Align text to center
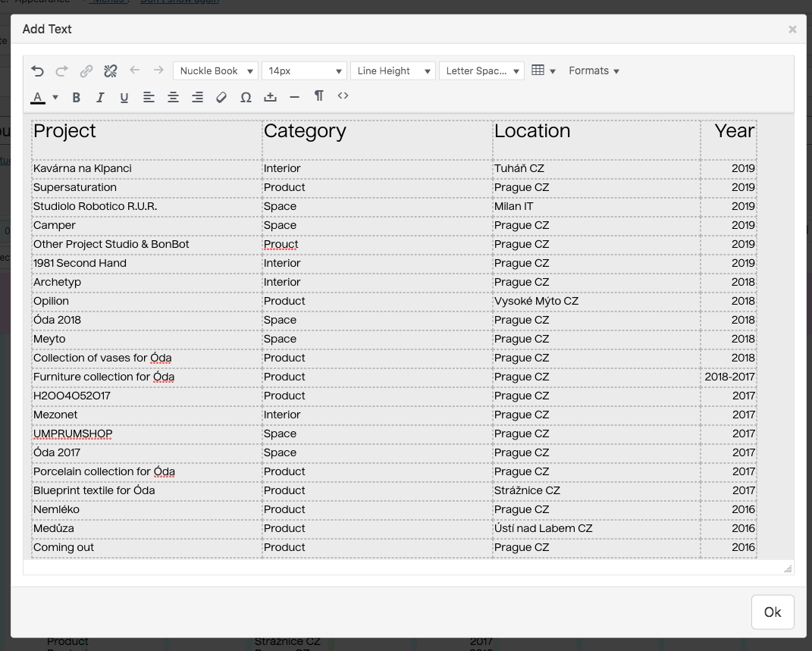The width and height of the screenshot is (812, 651). (173, 97)
